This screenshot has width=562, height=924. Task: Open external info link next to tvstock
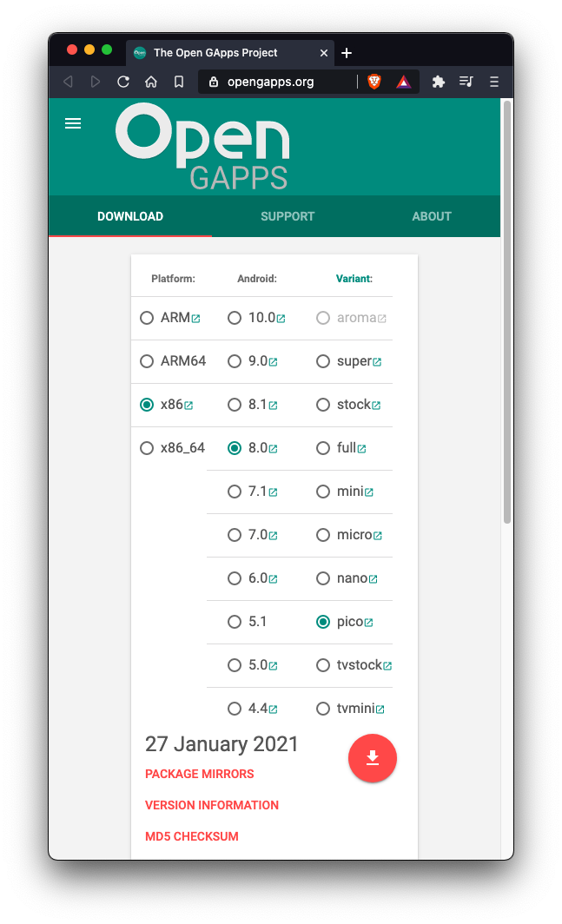387,666
